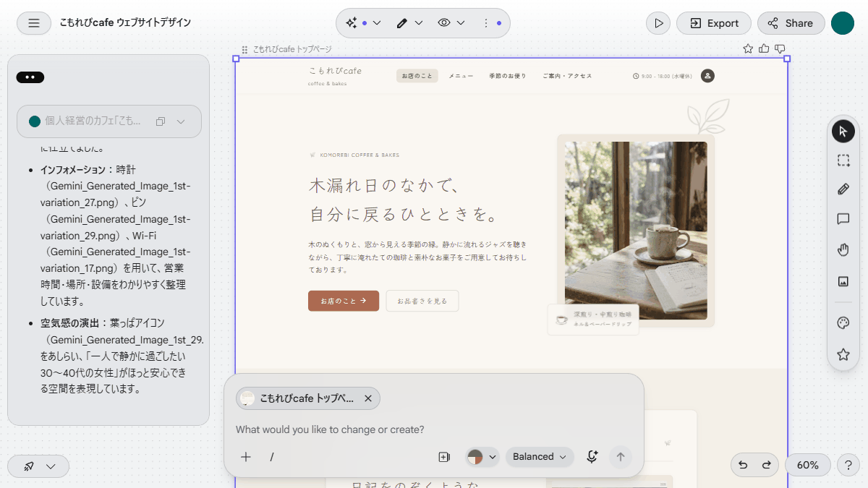
Task: Click the star tool in side toolbar
Action: tap(843, 354)
